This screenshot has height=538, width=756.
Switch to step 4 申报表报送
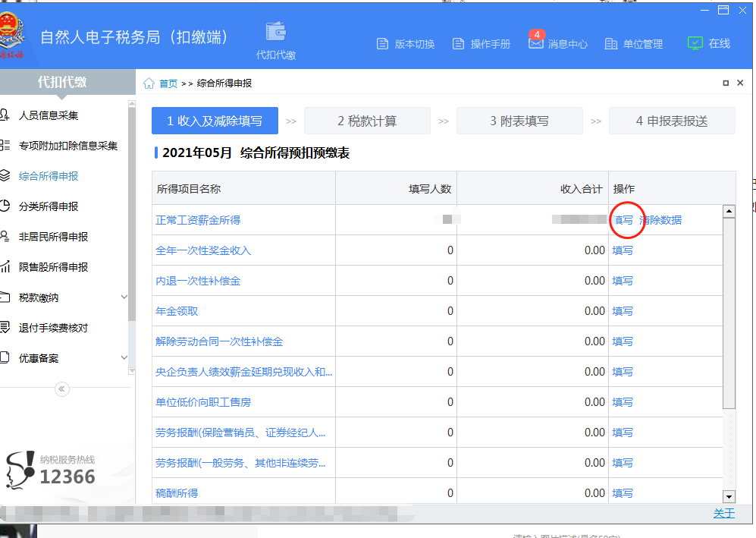[x=672, y=121]
